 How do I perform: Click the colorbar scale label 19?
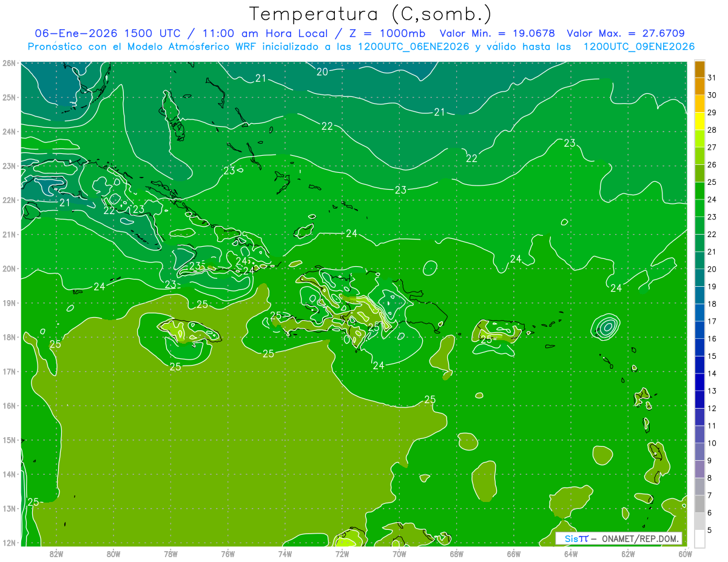point(712,286)
